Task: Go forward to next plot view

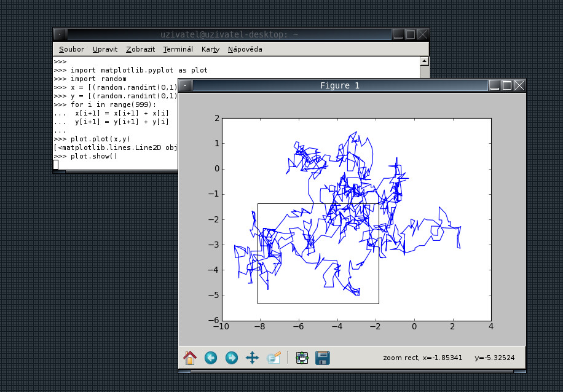Action: [x=232, y=358]
